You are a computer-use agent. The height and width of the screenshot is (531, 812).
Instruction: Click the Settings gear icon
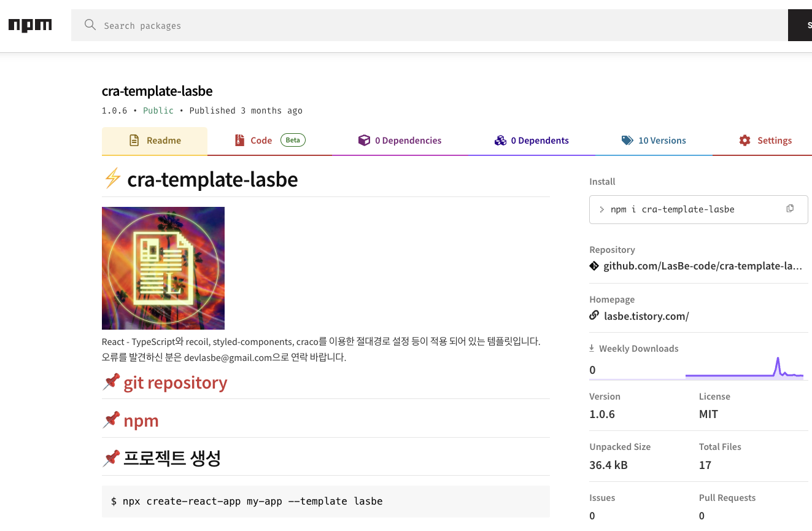click(745, 141)
